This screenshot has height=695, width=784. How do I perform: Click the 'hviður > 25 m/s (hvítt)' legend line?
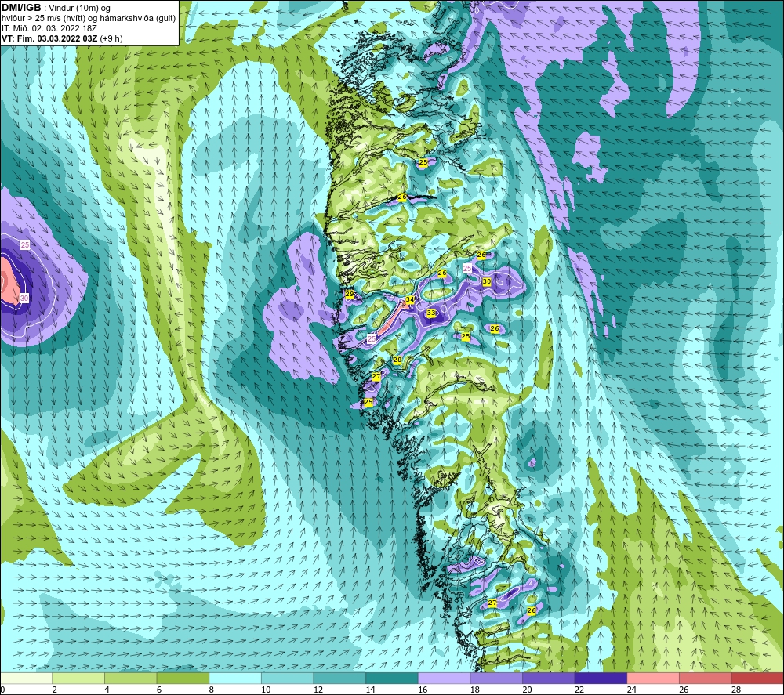(89, 18)
